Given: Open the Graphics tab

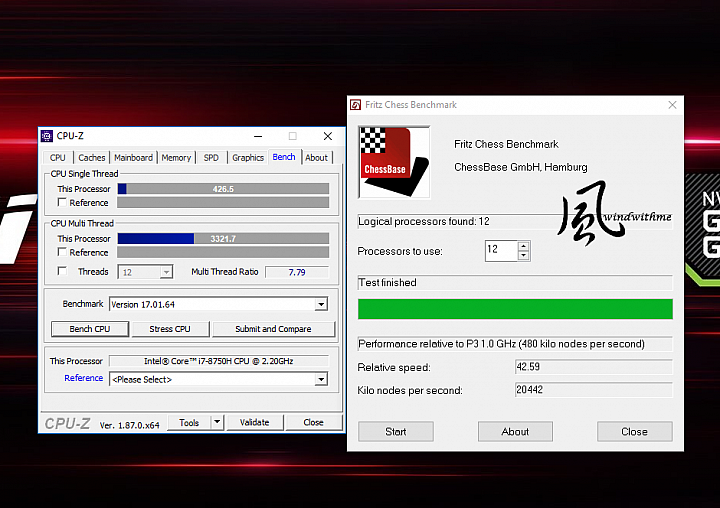Looking at the screenshot, I should click(x=248, y=158).
